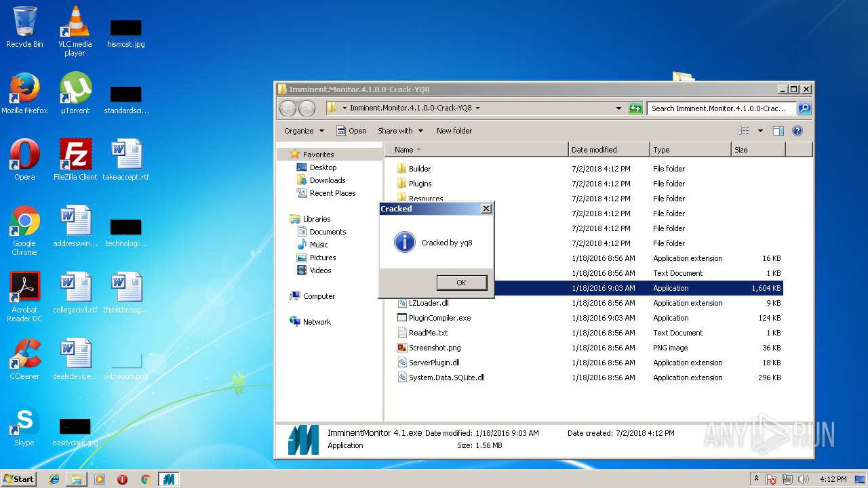Select the addresswin... desktop document
Screen dimensions: 868x488
point(75,226)
